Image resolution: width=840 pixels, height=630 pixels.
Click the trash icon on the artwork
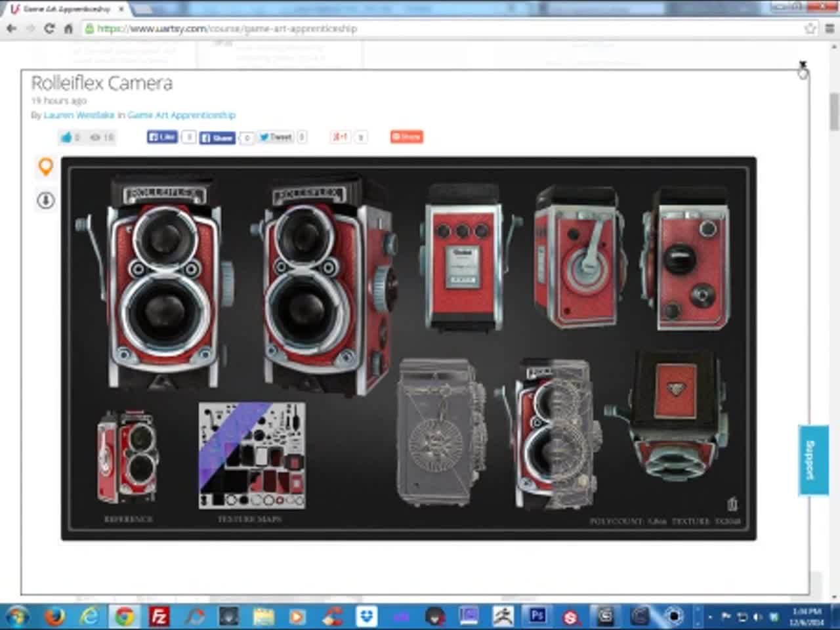click(732, 503)
